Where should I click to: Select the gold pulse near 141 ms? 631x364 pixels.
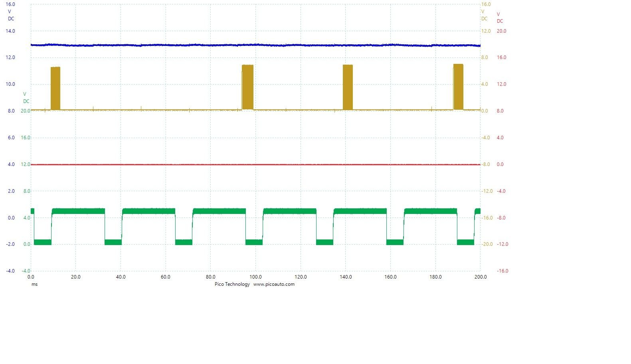point(348,87)
